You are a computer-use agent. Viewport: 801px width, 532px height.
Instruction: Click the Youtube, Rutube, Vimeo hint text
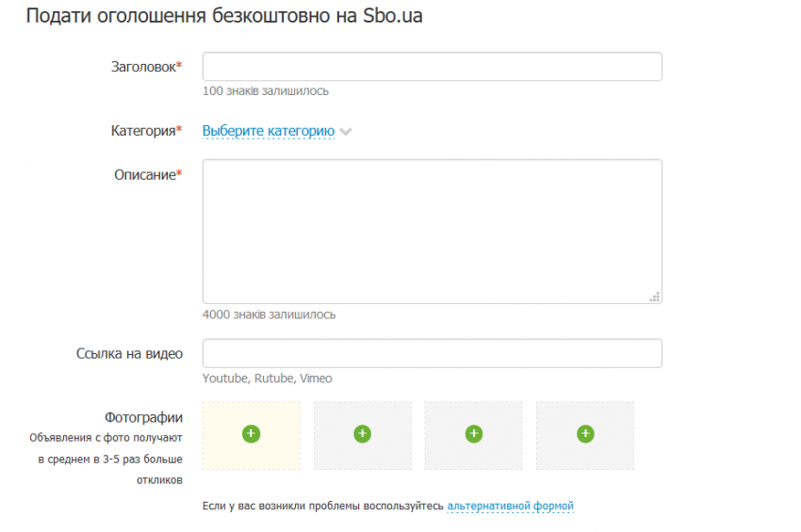pyautogui.click(x=267, y=379)
